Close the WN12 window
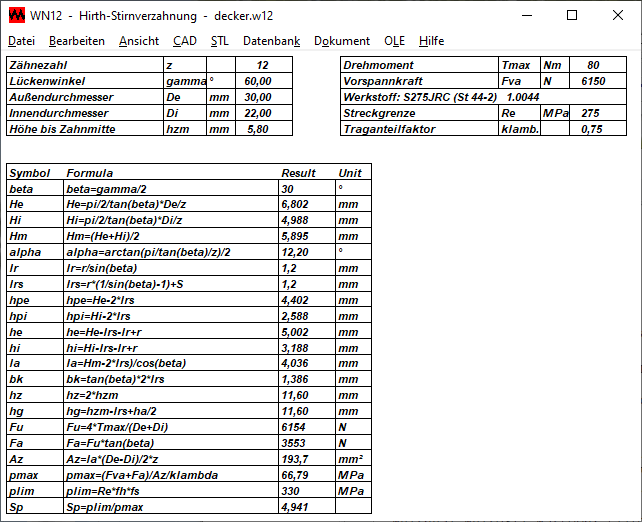 pos(618,16)
